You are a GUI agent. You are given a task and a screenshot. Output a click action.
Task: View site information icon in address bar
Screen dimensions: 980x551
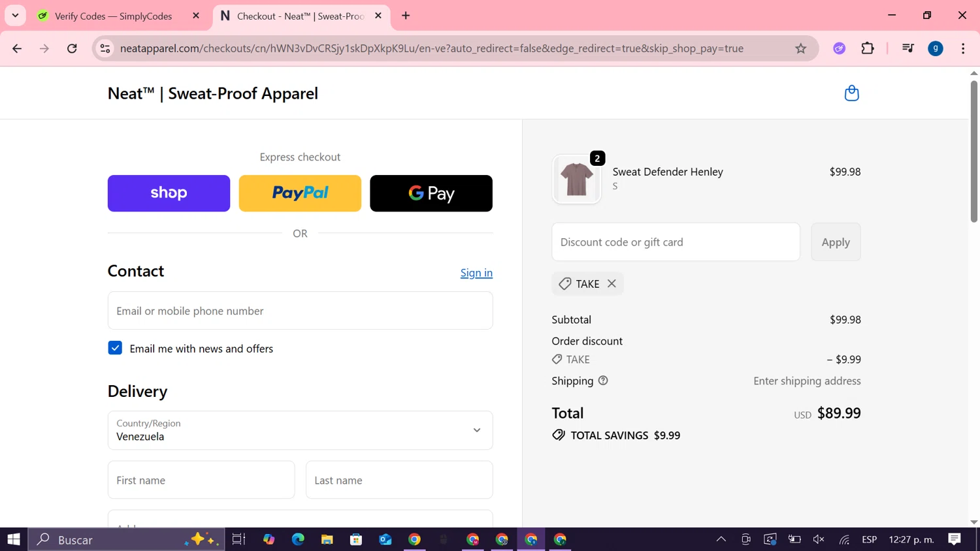[105, 48]
